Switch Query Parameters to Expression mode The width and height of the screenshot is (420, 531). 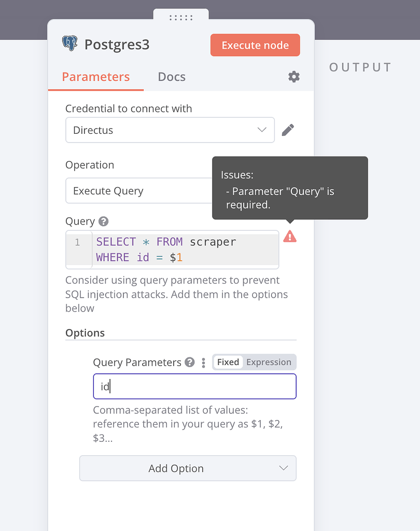pyautogui.click(x=269, y=362)
